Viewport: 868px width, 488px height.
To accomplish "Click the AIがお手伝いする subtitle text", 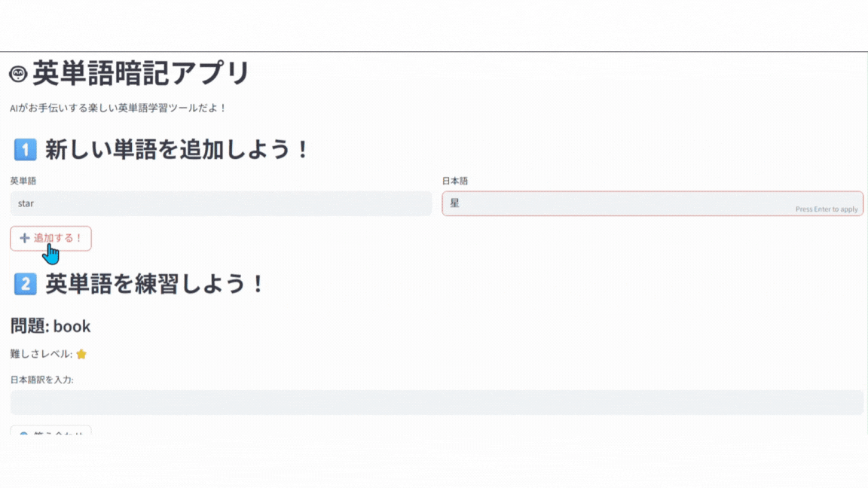I will (x=118, y=108).
